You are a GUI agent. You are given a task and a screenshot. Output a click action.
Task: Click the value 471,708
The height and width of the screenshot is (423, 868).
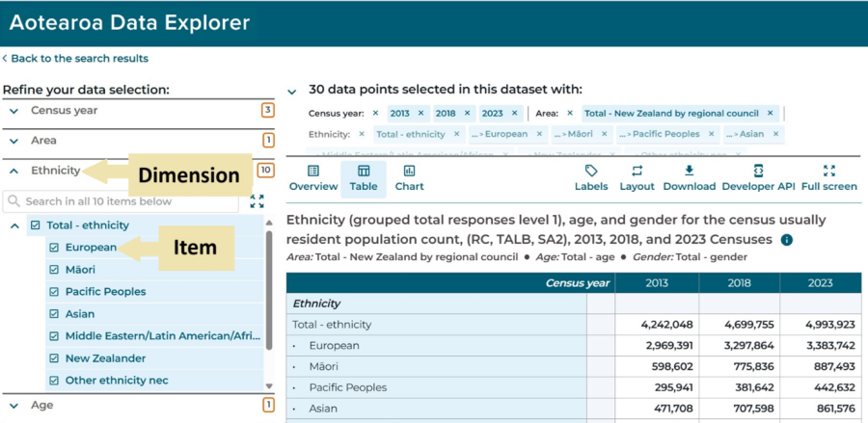670,409
